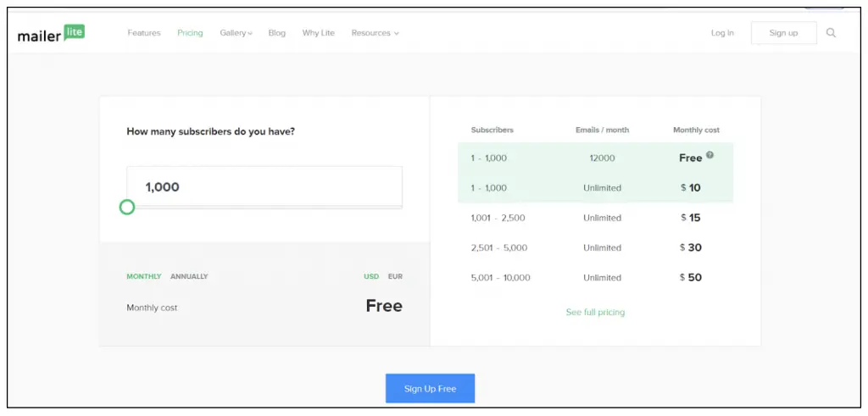
Task: Click the blue Sign Up Free button
Action: (430, 388)
